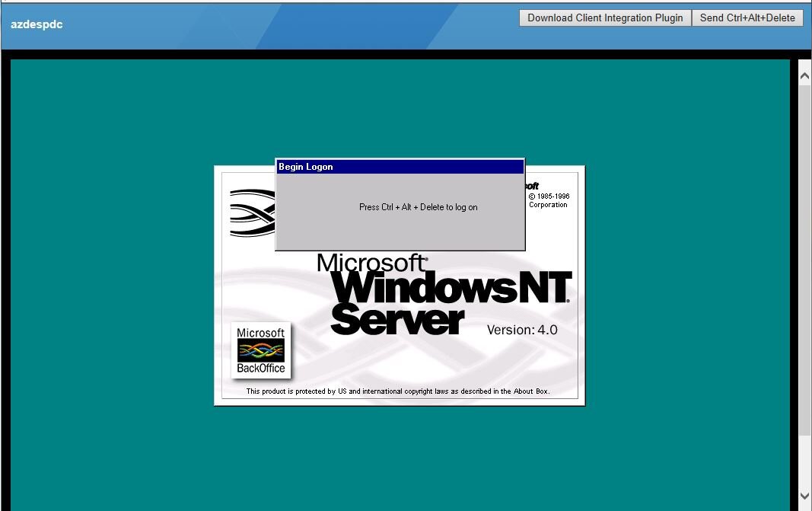Click the copyright notice at splash bottom

point(397,391)
